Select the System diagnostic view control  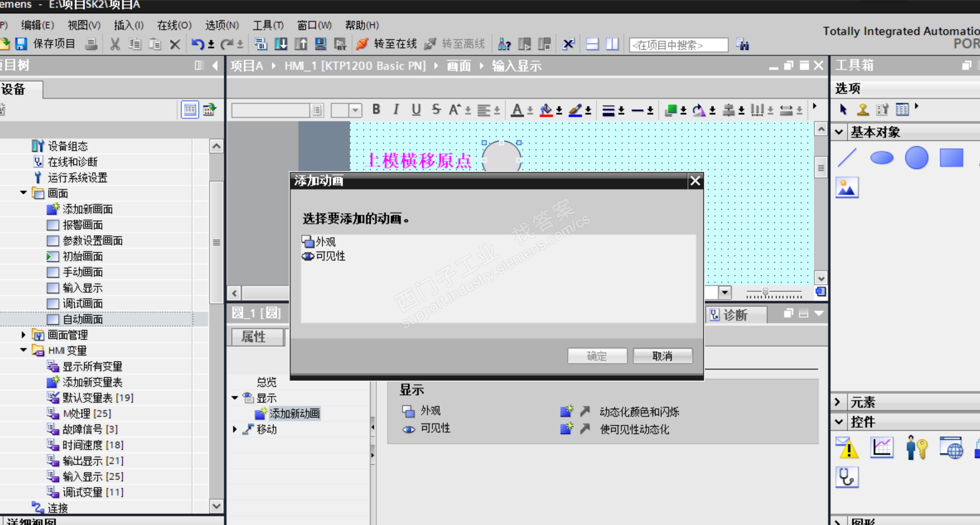click(x=847, y=476)
